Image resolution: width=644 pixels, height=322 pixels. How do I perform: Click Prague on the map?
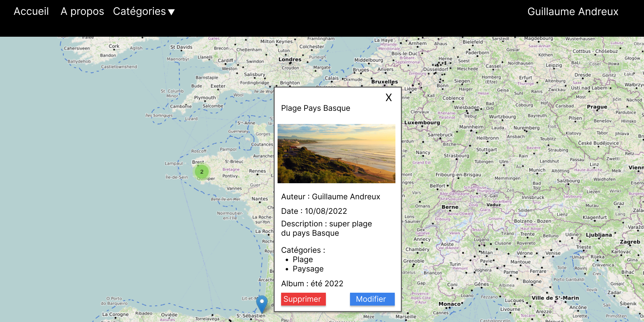point(597,107)
